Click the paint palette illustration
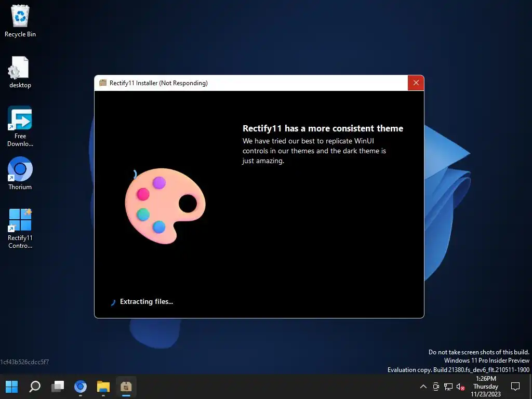The width and height of the screenshot is (532, 399). [165, 206]
